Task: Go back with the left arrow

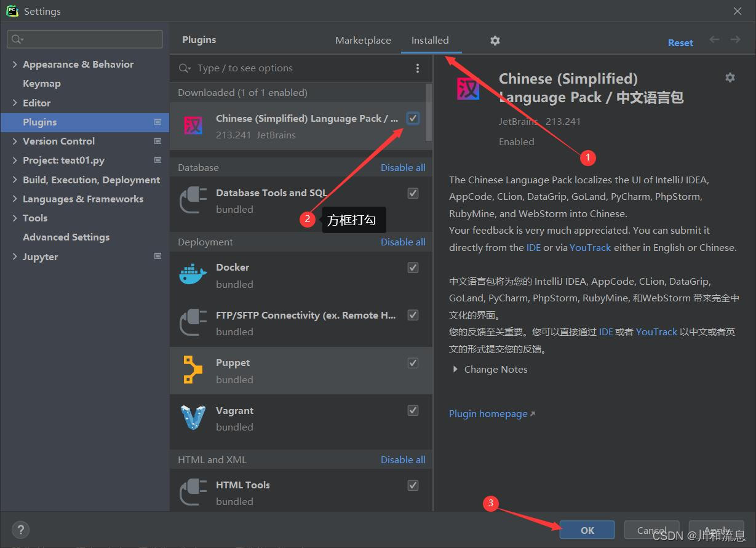Action: 714,40
